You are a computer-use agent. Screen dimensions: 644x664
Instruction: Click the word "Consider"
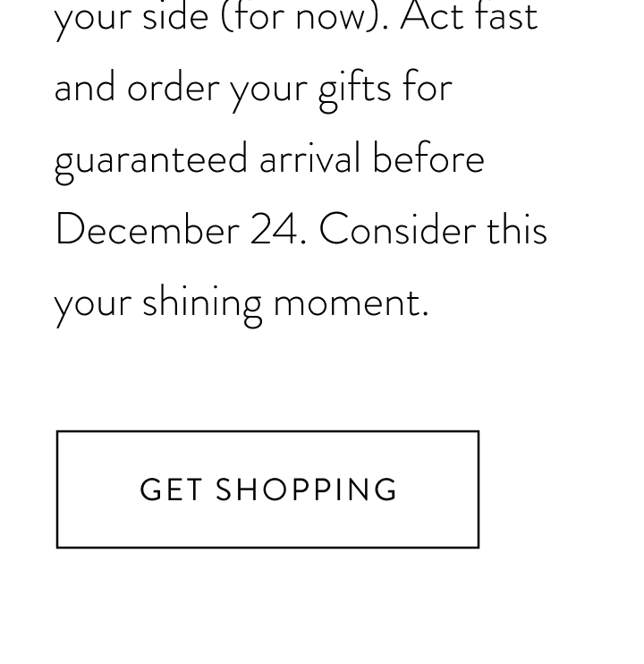click(397, 229)
